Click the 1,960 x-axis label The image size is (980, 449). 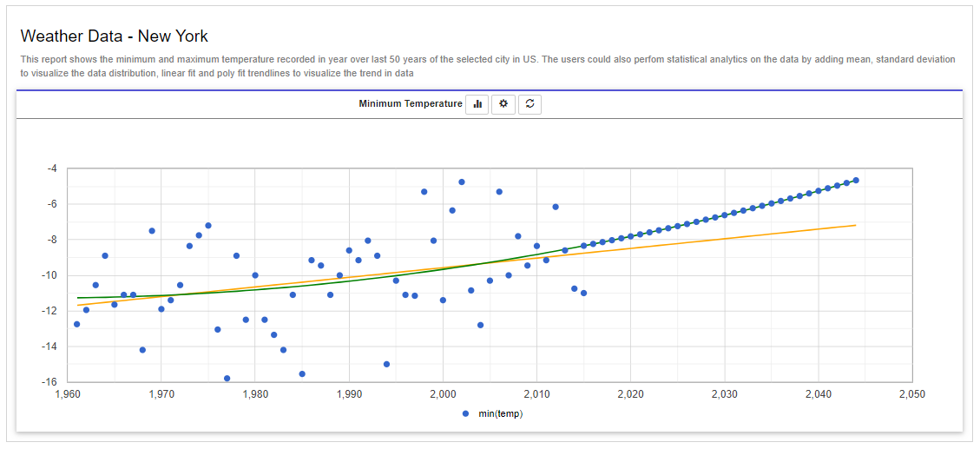[68, 394]
